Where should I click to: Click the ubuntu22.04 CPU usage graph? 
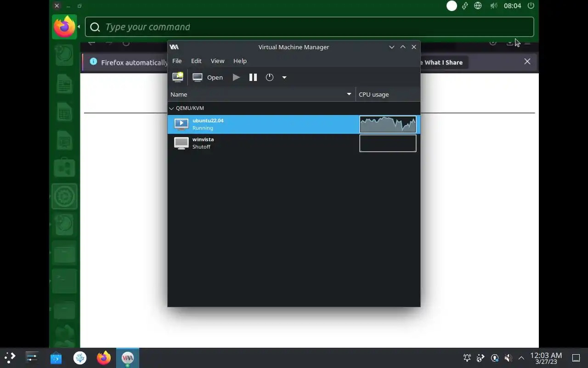click(x=388, y=124)
